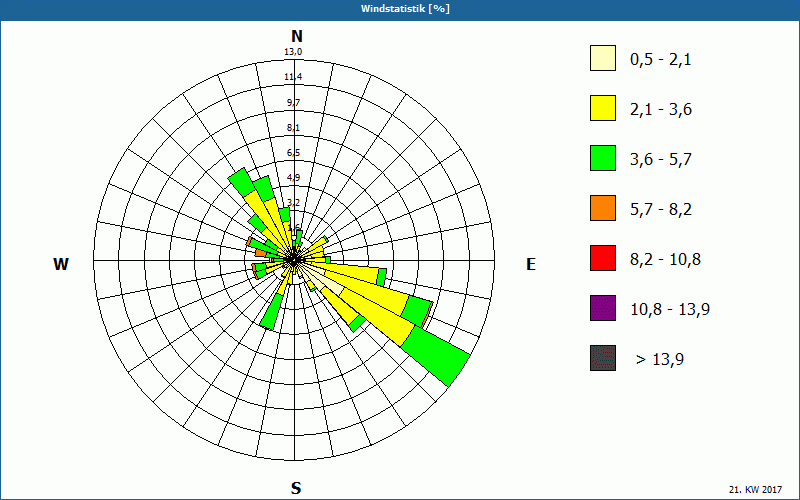Click the orange 5,7 - 8,2 legend swatch
800x500 pixels.
point(603,208)
